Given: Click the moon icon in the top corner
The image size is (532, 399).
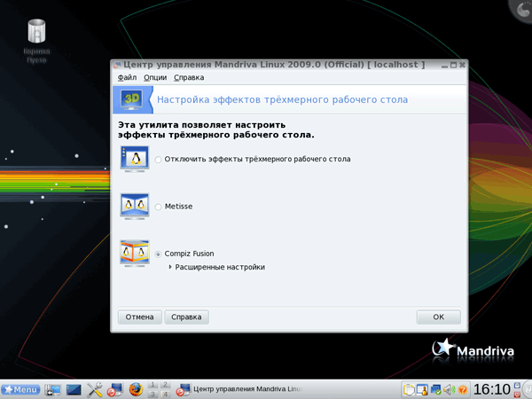Looking at the screenshot, I should (x=522, y=10).
